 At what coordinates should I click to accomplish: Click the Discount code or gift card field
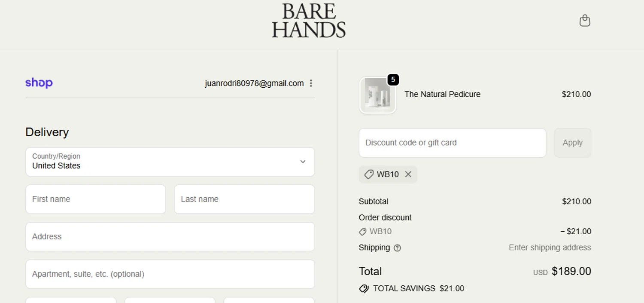pos(453,143)
